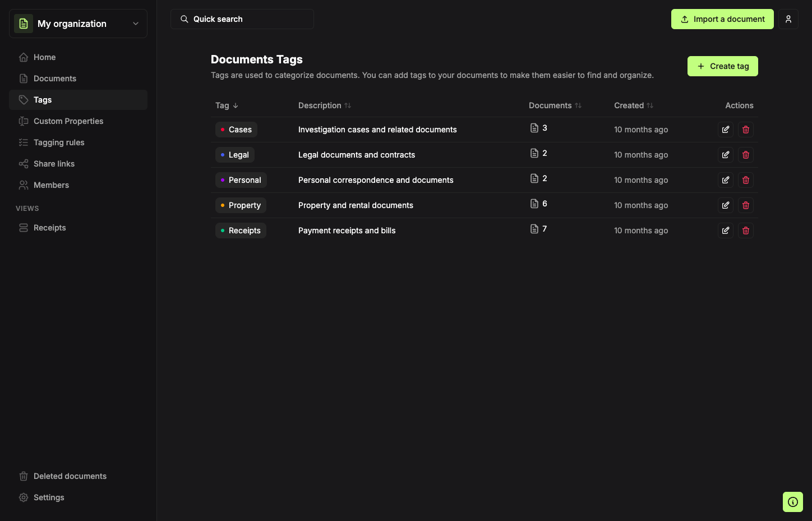Edit the Property tag

(726, 205)
